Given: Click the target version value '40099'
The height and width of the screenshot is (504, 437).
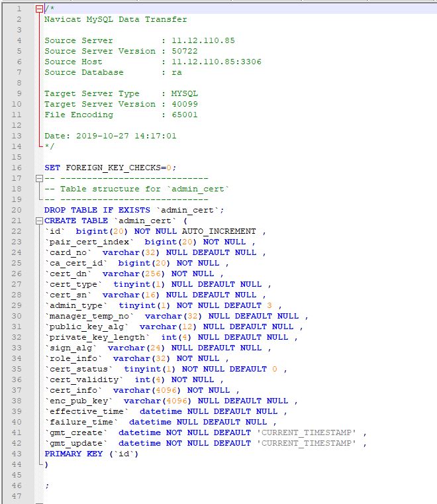Looking at the screenshot, I should pyautogui.click(x=185, y=104).
